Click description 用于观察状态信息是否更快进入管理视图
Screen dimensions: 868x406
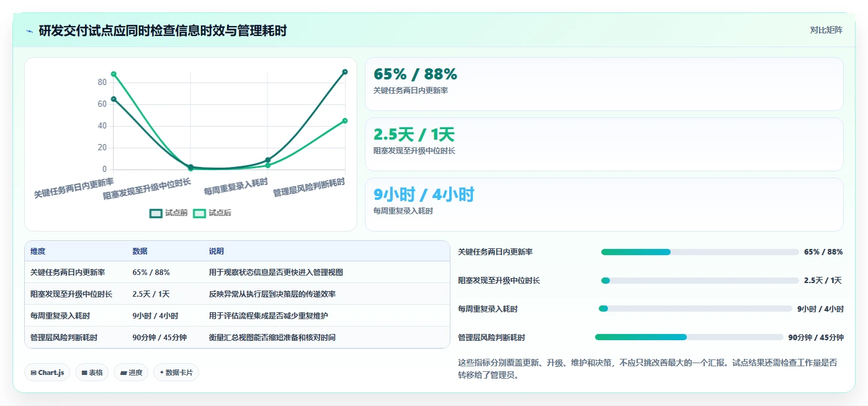(276, 273)
